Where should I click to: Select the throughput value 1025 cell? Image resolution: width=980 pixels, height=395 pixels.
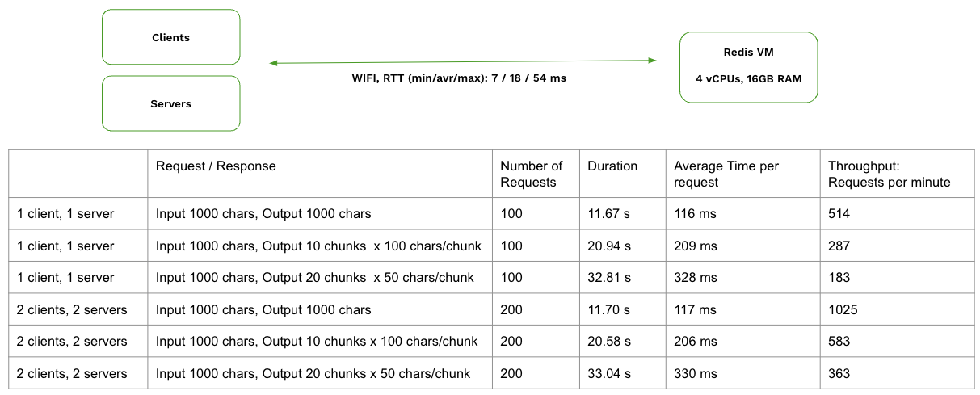[896, 309]
